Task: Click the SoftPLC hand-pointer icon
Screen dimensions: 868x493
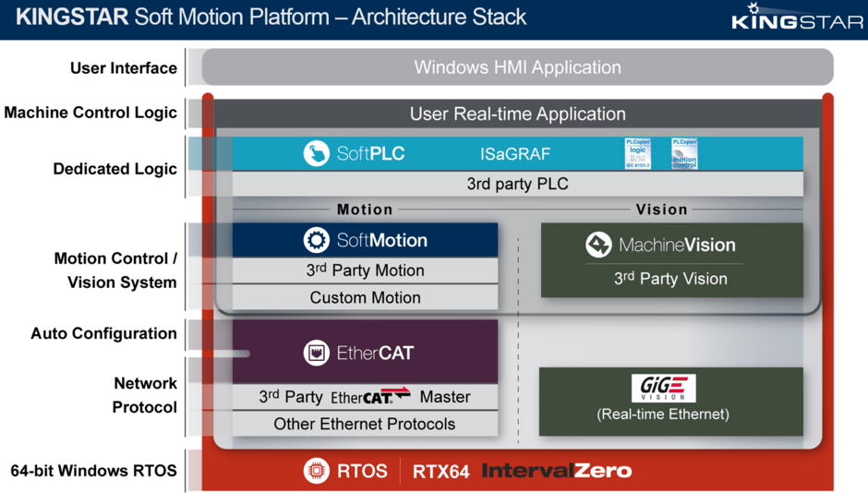Action: [317, 153]
